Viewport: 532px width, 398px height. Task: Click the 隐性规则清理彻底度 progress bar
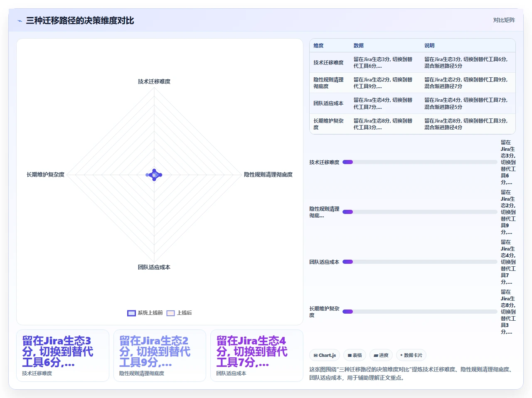(420, 212)
